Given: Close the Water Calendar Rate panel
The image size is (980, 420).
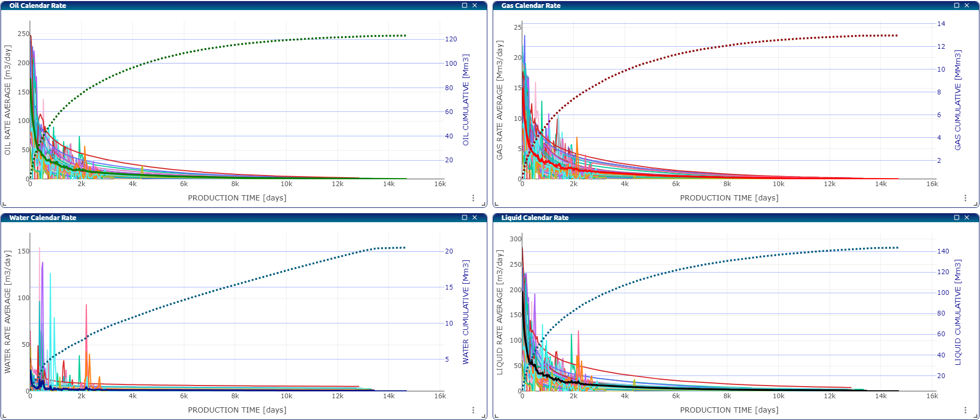Looking at the screenshot, I should [475, 217].
